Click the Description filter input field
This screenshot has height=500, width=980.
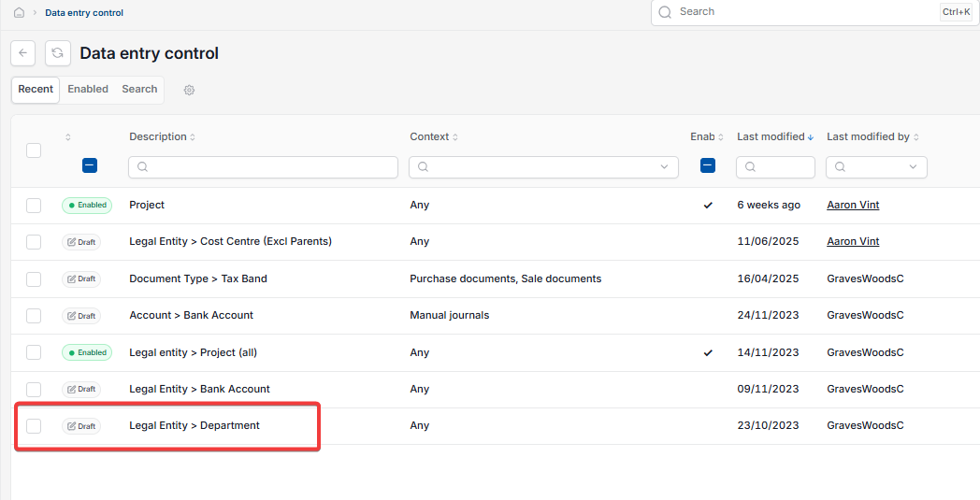tap(263, 167)
